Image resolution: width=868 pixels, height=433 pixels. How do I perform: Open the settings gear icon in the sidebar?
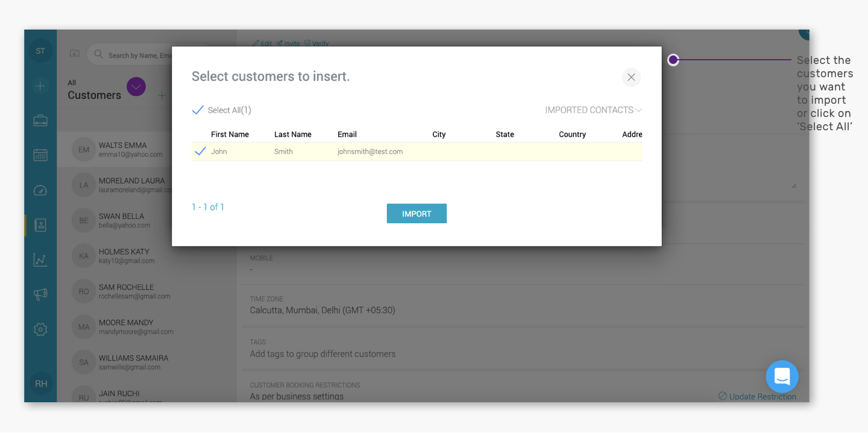[x=40, y=329]
